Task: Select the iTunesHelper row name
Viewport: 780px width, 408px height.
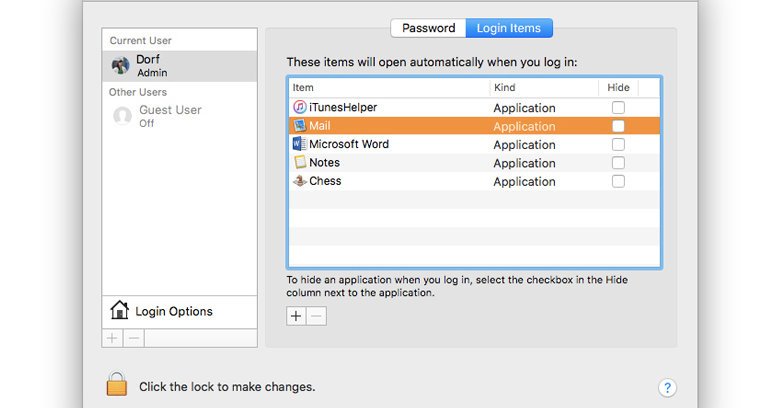Action: (x=343, y=107)
